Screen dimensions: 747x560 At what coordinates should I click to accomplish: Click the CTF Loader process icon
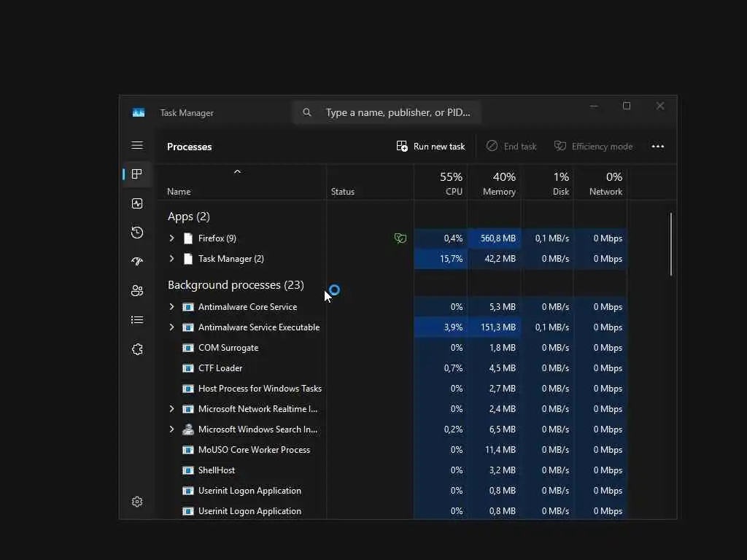(188, 368)
